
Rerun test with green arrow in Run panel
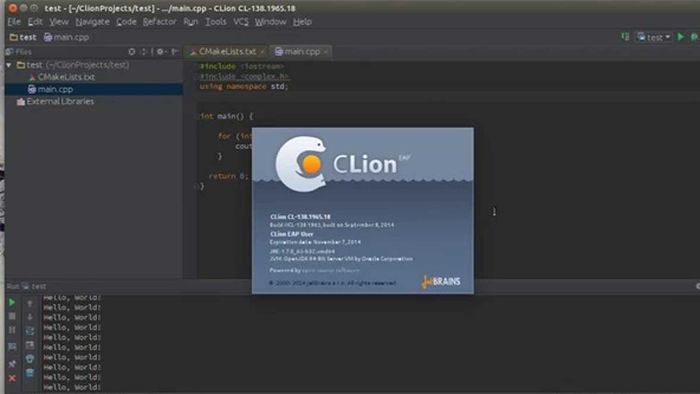[12, 303]
